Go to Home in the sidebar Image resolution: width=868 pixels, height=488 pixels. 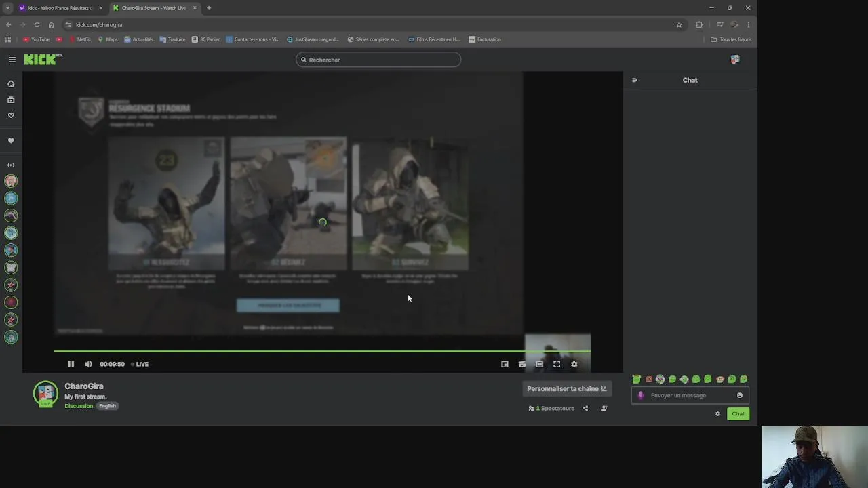click(11, 84)
